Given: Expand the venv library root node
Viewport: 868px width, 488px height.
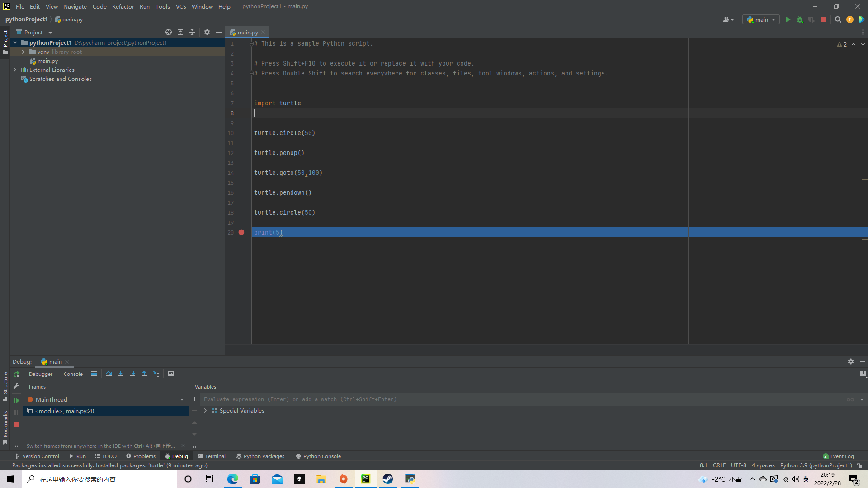Looking at the screenshot, I should [x=23, y=52].
